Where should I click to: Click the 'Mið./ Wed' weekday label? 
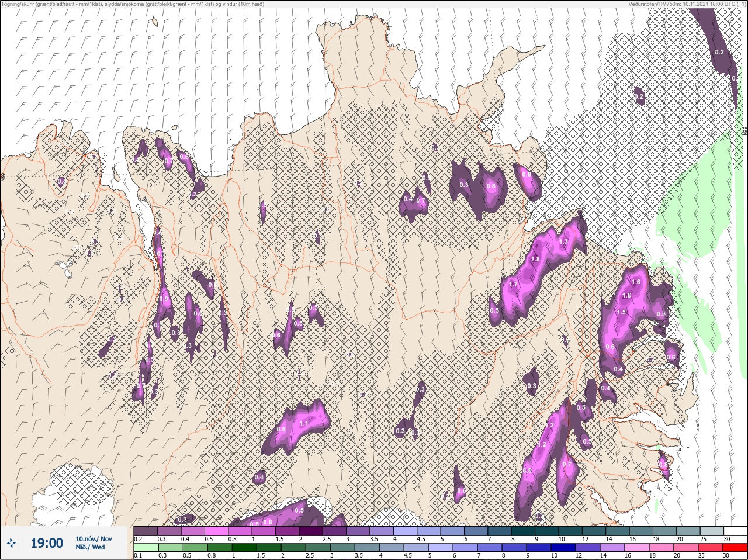pos(90,547)
